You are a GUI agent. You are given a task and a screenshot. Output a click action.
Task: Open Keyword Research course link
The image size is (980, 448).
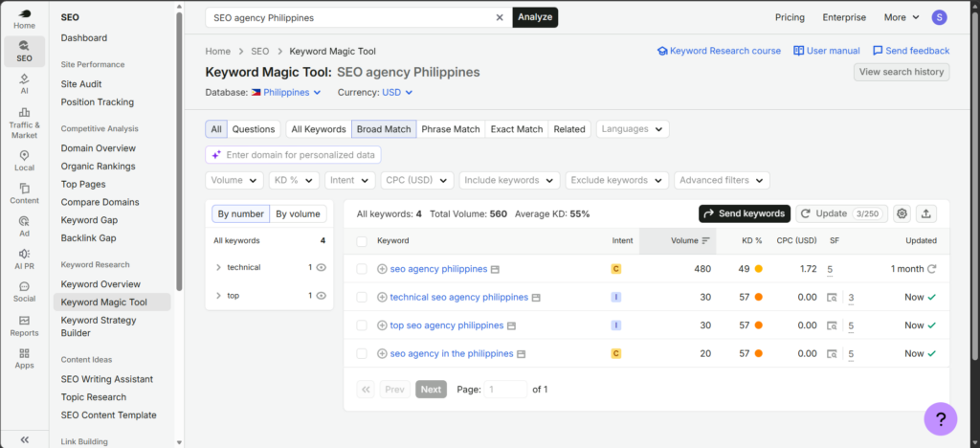pyautogui.click(x=719, y=51)
